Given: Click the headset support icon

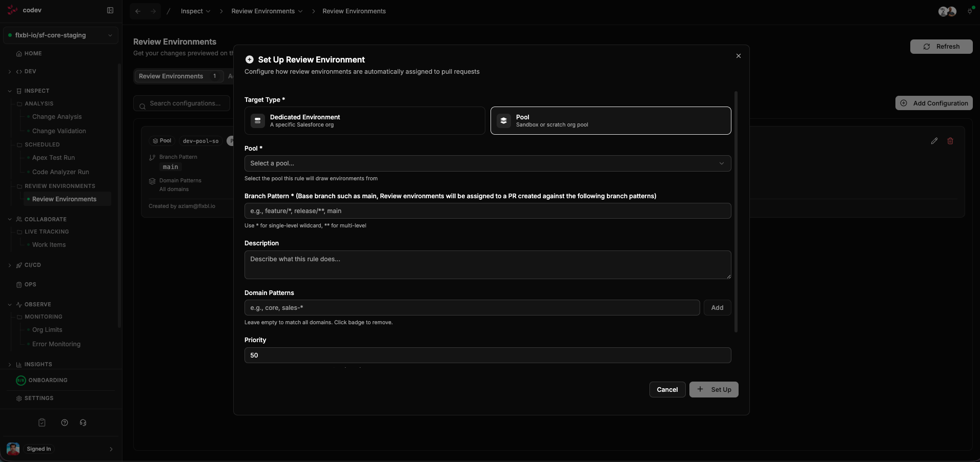Looking at the screenshot, I should coord(83,423).
